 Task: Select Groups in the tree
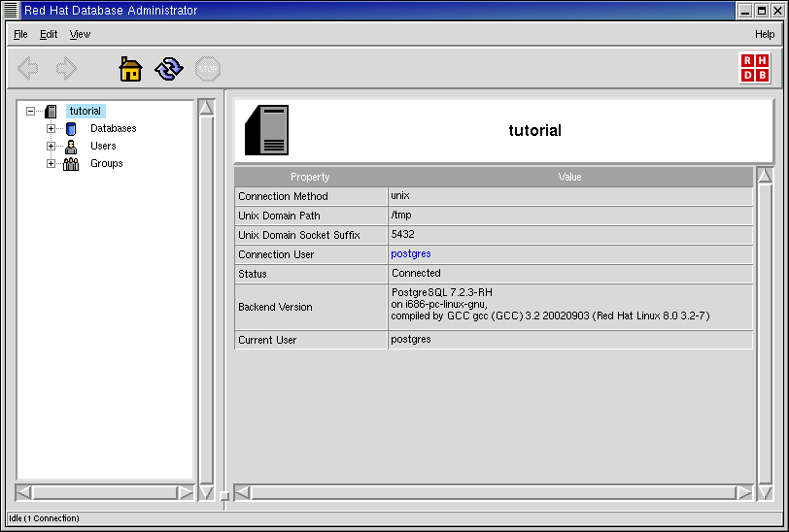tap(106, 163)
